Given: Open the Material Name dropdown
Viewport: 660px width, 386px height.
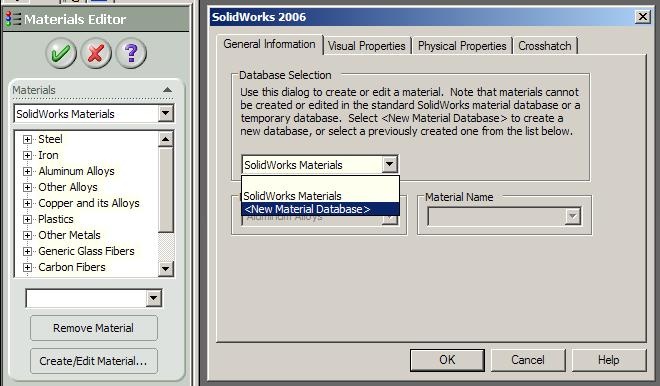Looking at the screenshot, I should [x=572, y=217].
